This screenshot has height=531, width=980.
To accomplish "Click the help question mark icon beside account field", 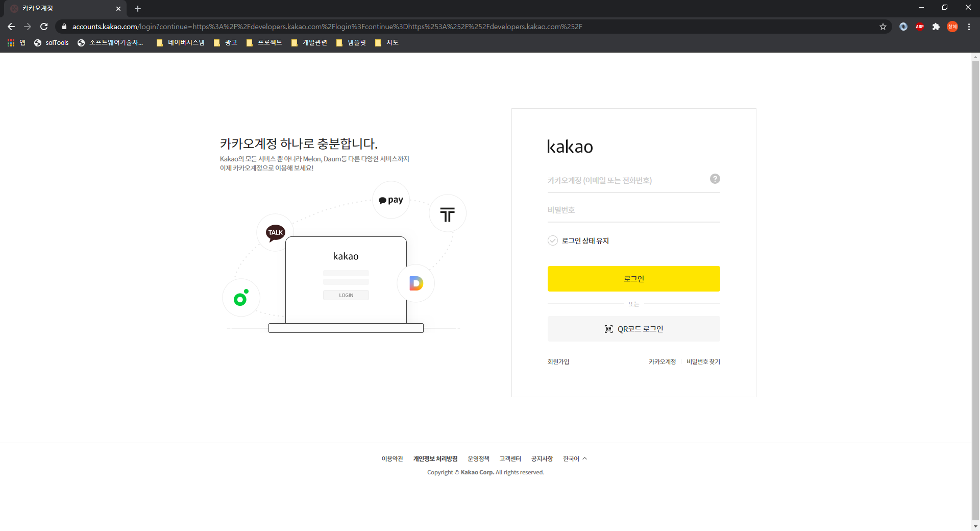I will pyautogui.click(x=715, y=179).
